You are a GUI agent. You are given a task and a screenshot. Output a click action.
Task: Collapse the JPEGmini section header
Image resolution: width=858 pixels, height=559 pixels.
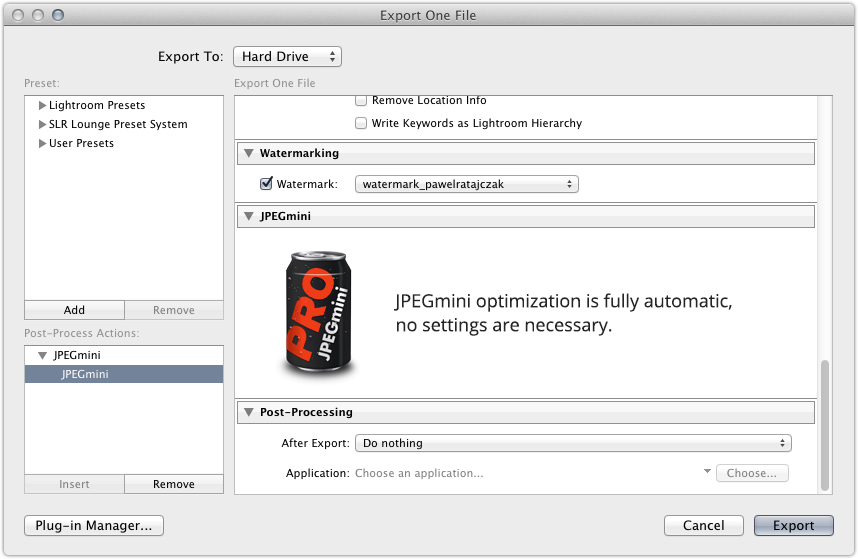click(x=249, y=216)
